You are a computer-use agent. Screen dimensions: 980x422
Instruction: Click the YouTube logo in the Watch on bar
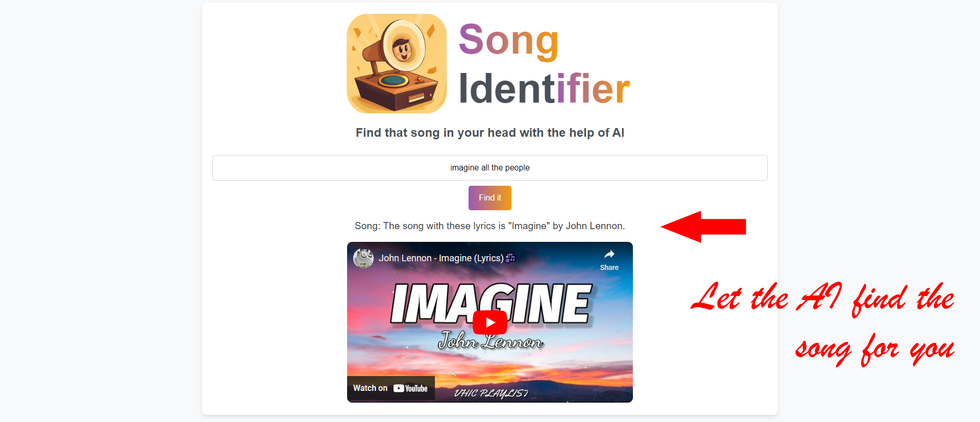tap(410, 388)
